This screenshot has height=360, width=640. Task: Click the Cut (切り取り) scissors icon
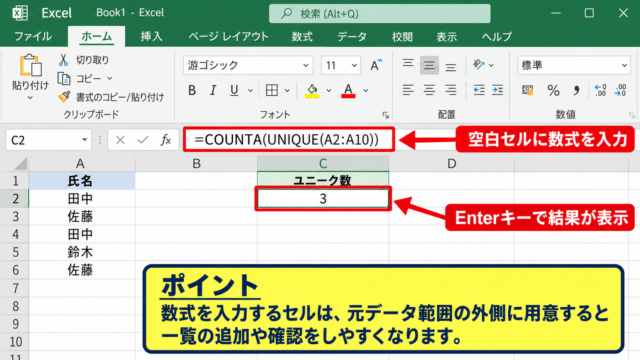point(63,60)
